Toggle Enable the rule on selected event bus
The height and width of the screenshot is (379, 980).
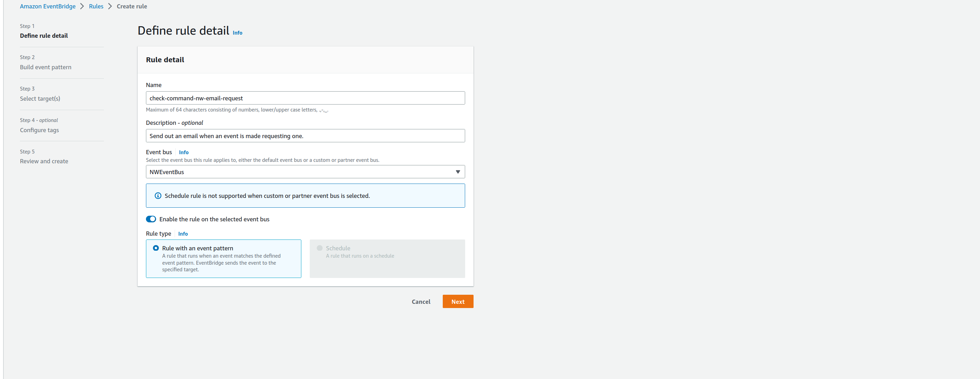(x=151, y=219)
